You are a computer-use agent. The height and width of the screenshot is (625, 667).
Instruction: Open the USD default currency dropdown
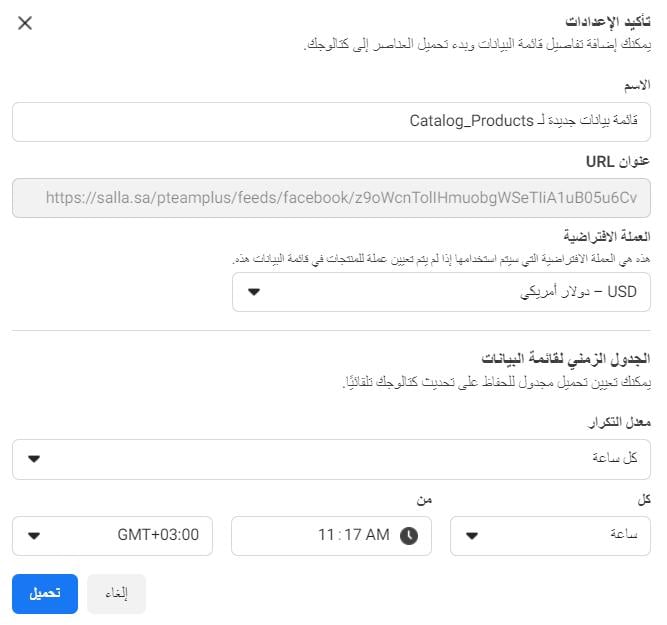point(441,292)
